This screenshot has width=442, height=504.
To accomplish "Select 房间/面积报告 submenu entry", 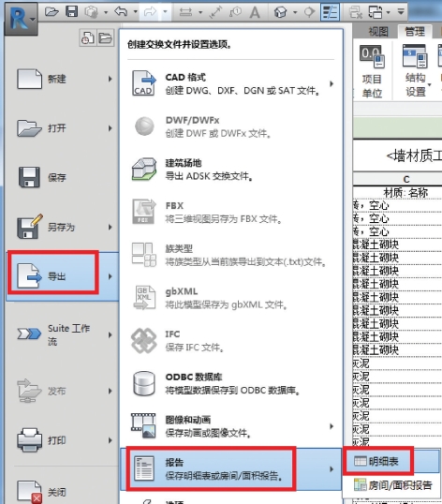I will (392, 485).
